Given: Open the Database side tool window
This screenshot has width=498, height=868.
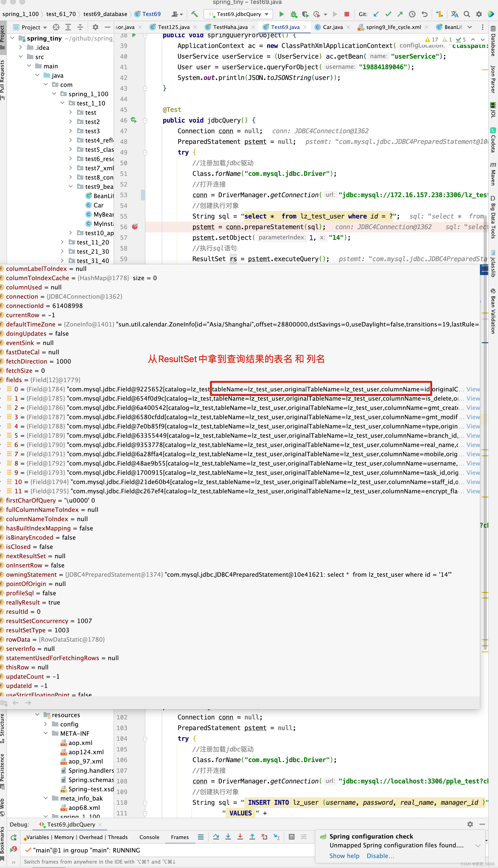Looking at the screenshot, I should pyautogui.click(x=493, y=41).
